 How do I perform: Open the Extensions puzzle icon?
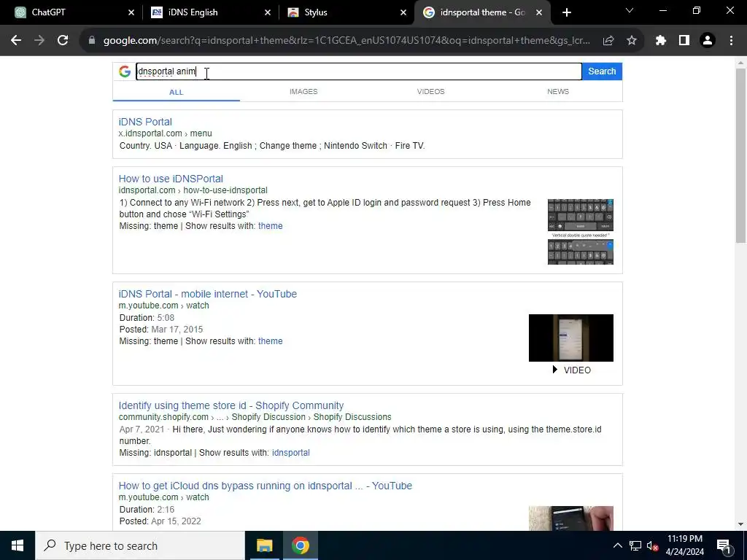661,41
